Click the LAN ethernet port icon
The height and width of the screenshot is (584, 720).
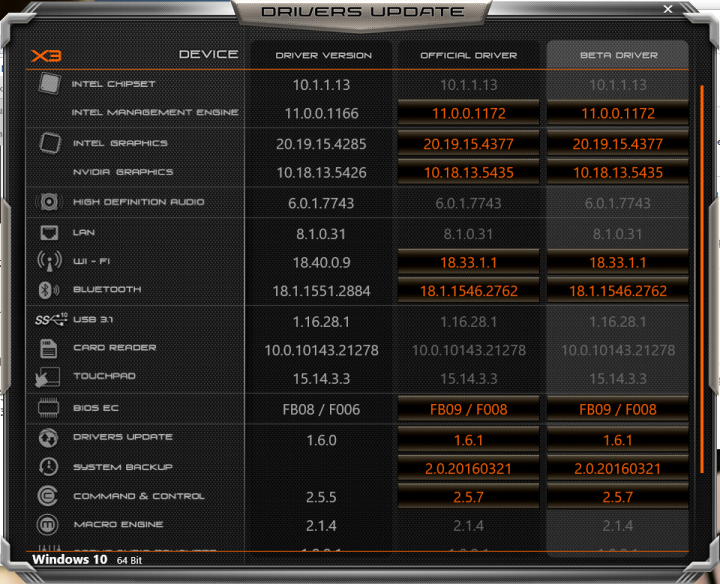tap(49, 233)
